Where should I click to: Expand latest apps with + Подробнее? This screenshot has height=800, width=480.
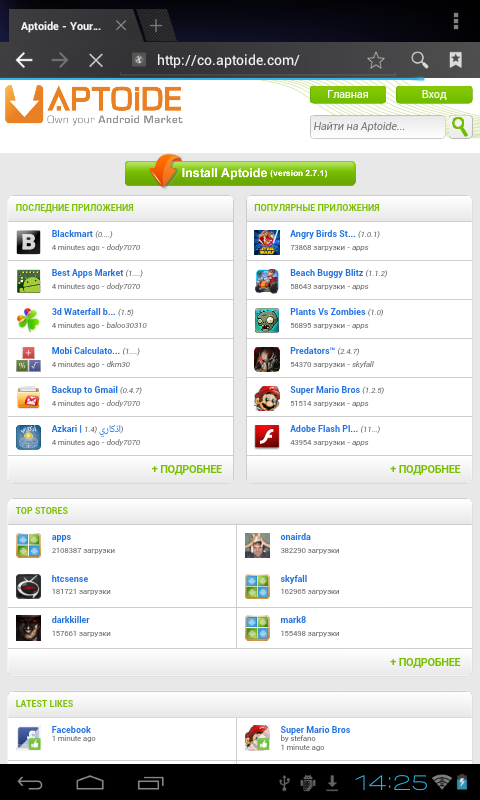[x=187, y=469]
